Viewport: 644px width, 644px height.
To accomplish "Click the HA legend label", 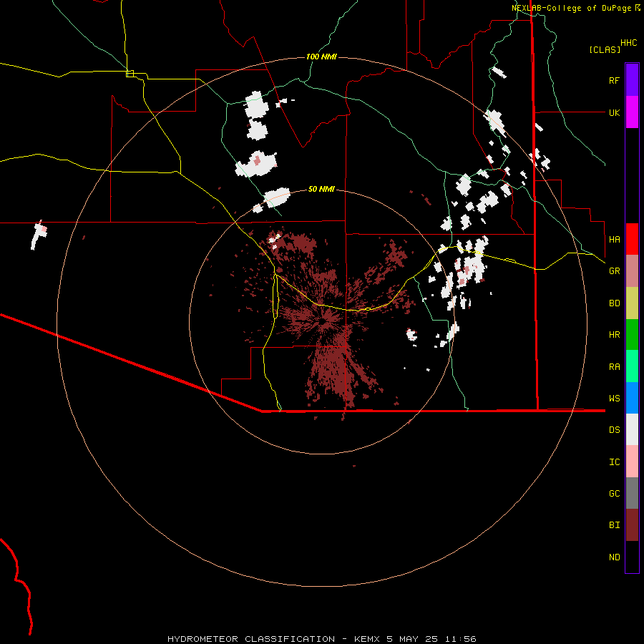I will point(614,240).
